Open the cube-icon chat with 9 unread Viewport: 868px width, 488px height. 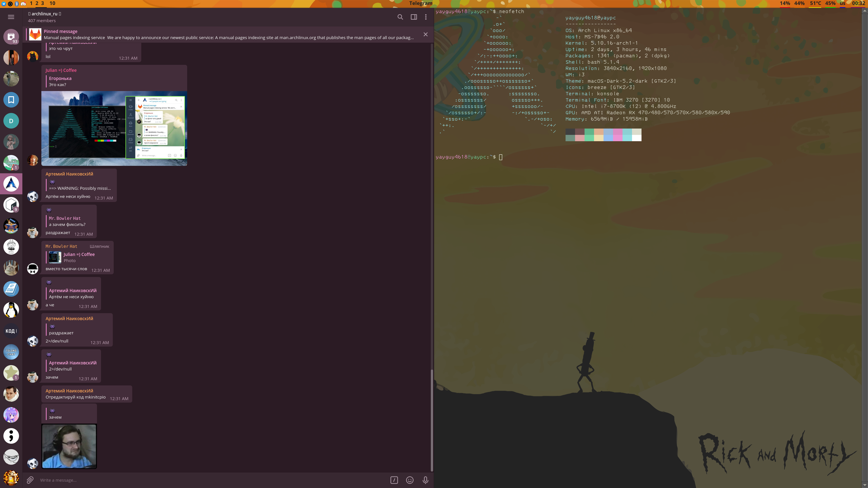[11, 205]
